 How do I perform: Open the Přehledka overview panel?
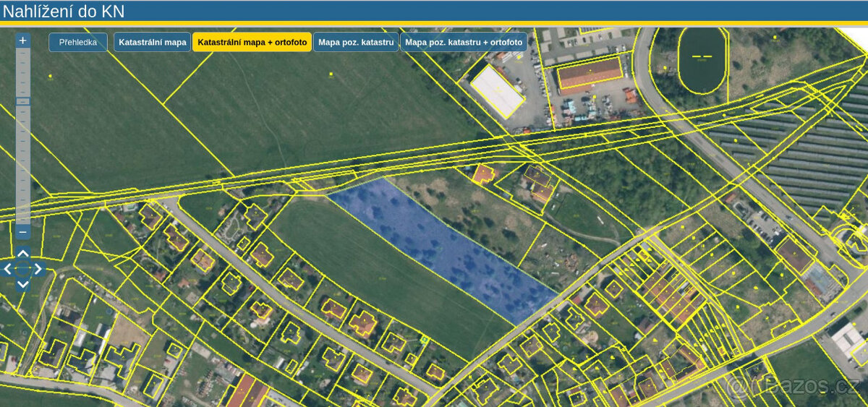pos(78,42)
